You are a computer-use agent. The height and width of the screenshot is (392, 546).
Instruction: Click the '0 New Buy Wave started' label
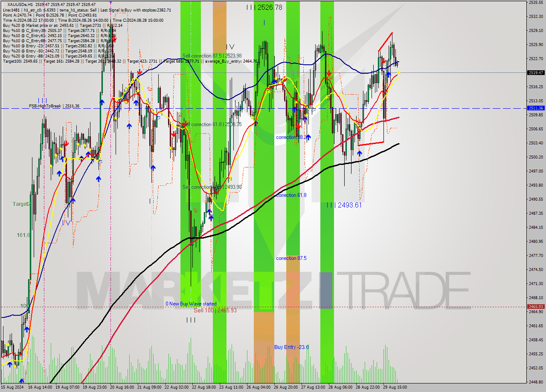(191, 304)
